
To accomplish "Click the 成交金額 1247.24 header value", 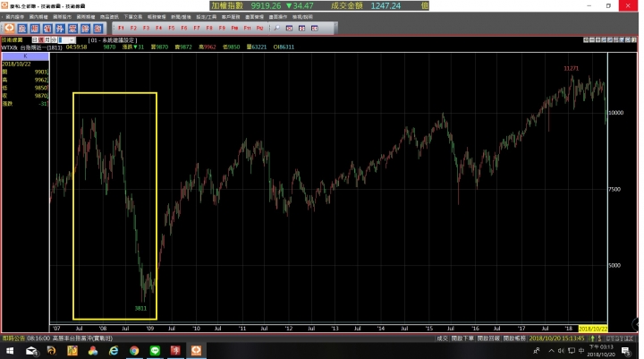I will click(x=366, y=5).
